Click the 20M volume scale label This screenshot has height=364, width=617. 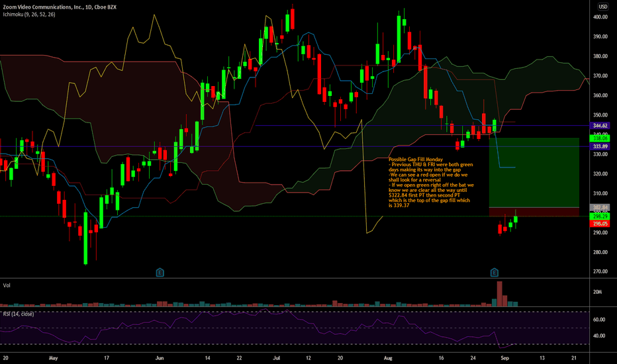click(597, 292)
